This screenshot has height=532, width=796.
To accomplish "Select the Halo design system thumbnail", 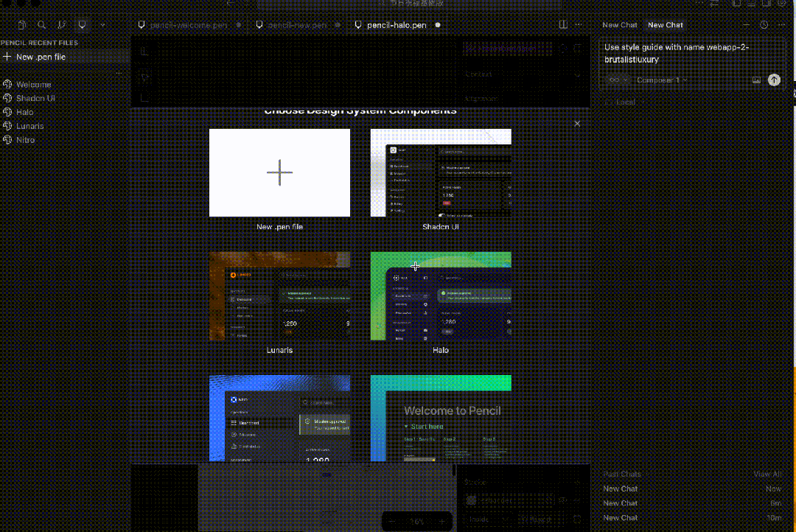I will coord(440,296).
